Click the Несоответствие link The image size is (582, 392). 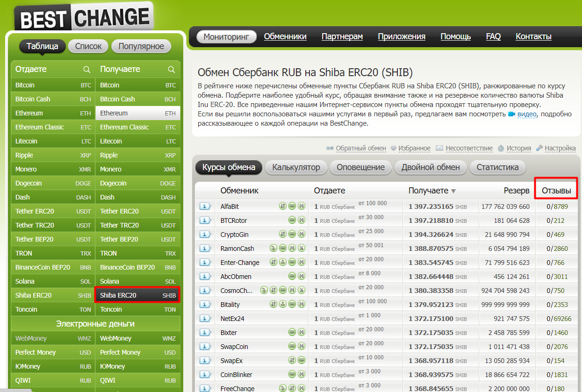[x=469, y=148]
